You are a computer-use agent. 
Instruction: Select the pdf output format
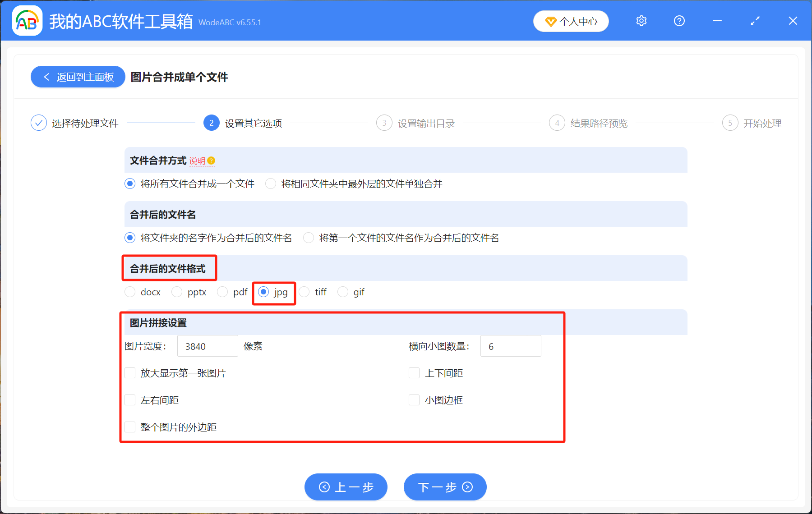(222, 292)
